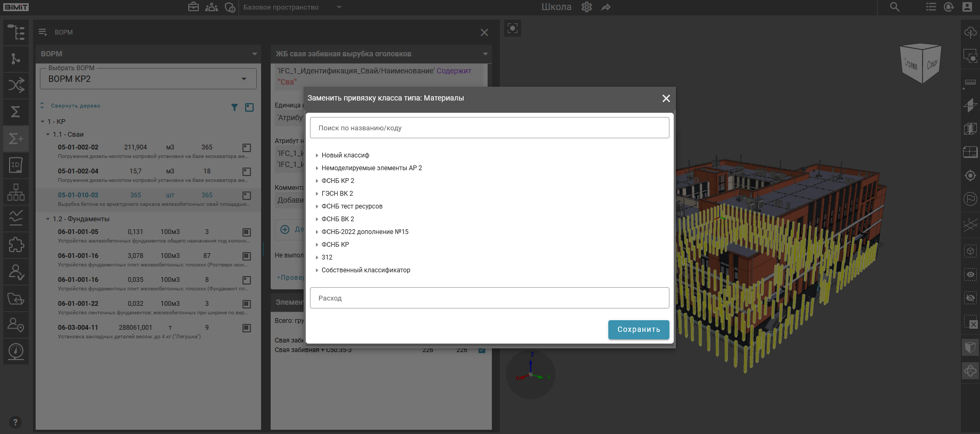This screenshot has height=434, width=980.
Task: Open the search magnifier icon in top bar
Action: pos(895,7)
